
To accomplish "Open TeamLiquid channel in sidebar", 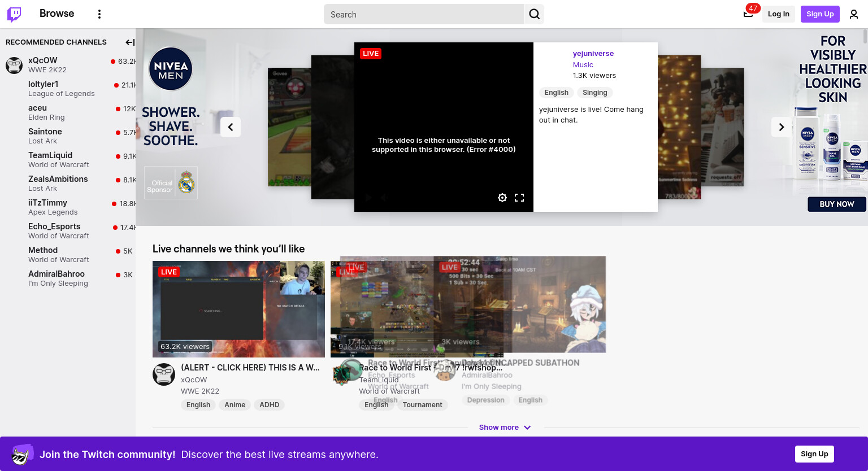I will (x=68, y=160).
